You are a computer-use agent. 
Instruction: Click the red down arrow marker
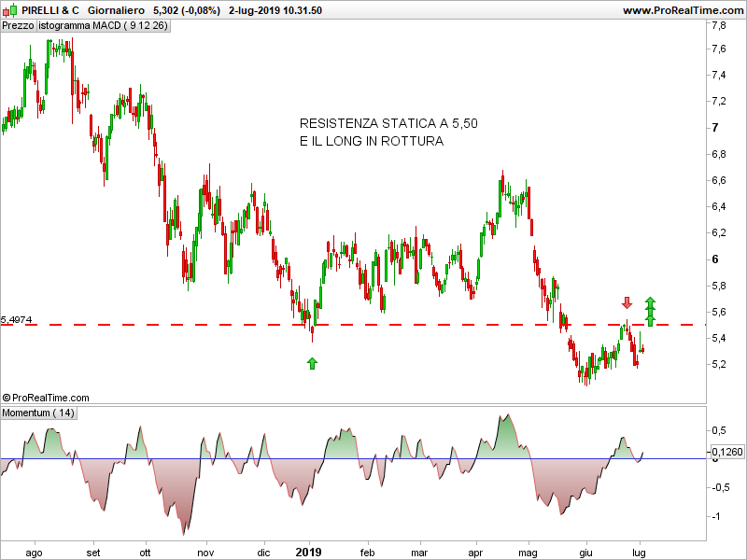click(627, 303)
